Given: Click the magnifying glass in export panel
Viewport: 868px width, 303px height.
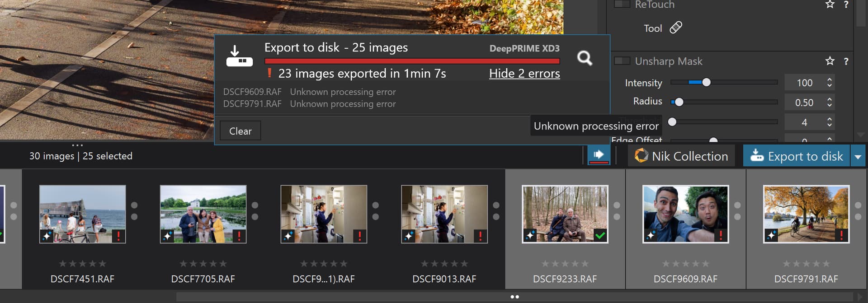Looking at the screenshot, I should point(584,58).
